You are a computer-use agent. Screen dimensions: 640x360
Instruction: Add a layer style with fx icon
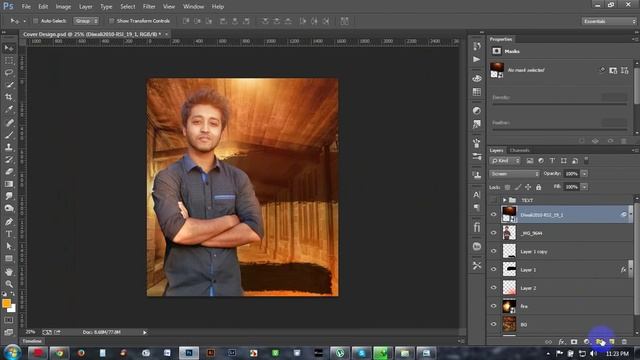(x=562, y=342)
